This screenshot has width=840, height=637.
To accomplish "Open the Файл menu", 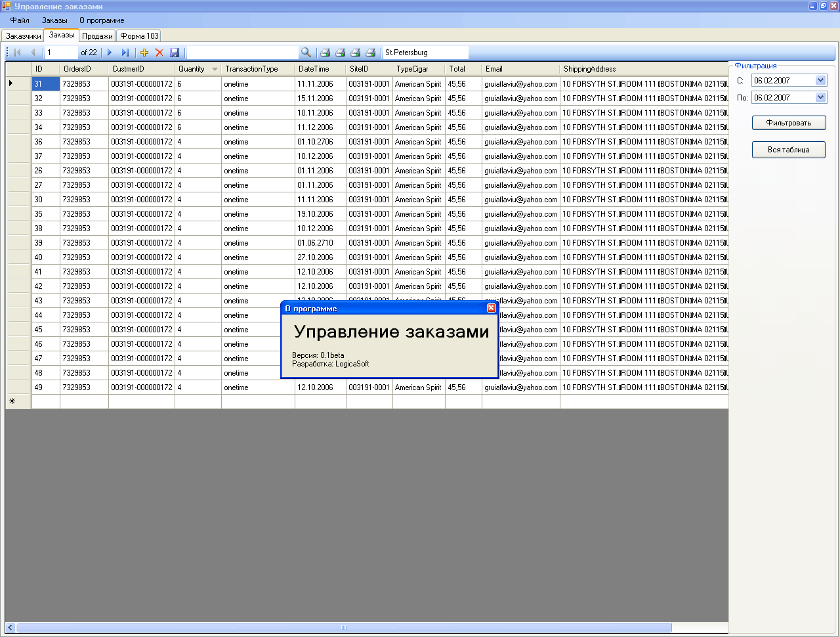I will coord(20,20).
